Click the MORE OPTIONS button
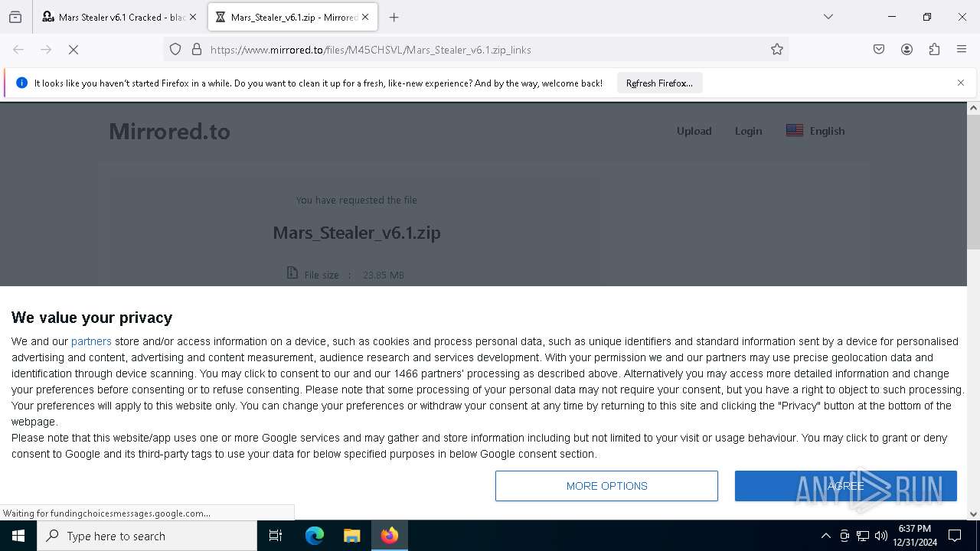 (606, 486)
